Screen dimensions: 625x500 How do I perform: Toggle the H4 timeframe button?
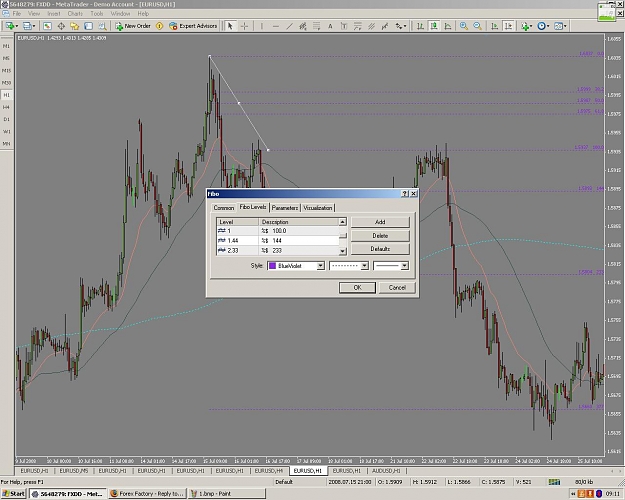click(6, 107)
